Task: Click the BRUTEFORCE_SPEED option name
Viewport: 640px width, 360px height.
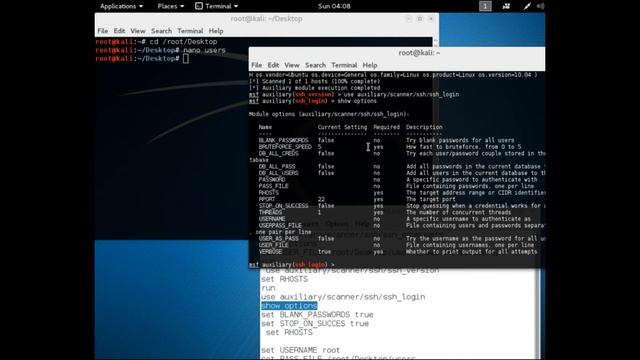Action: 285,147
